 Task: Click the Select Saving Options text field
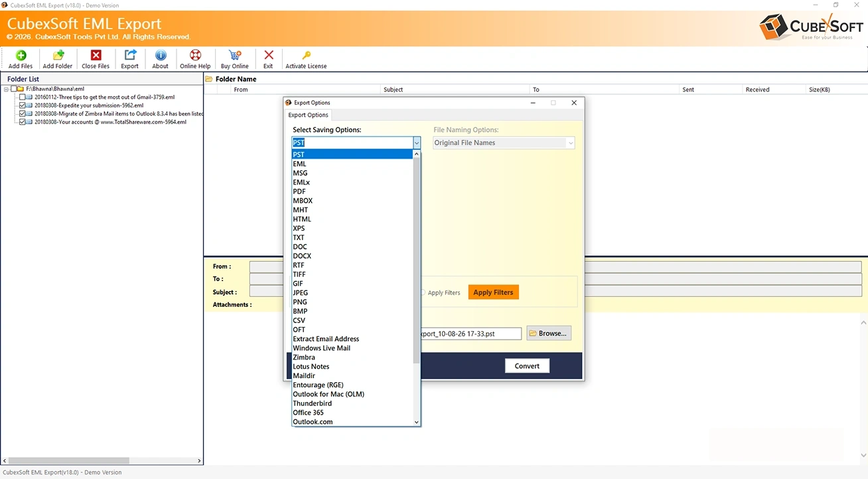[x=352, y=143]
